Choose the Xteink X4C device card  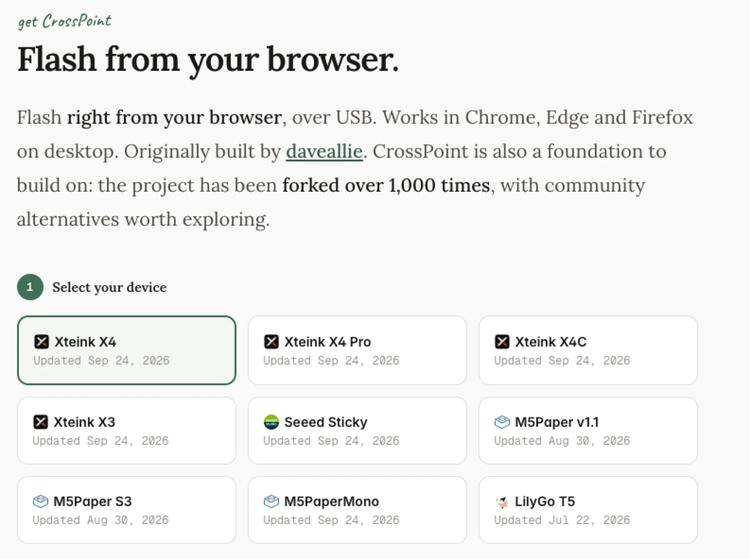click(588, 350)
